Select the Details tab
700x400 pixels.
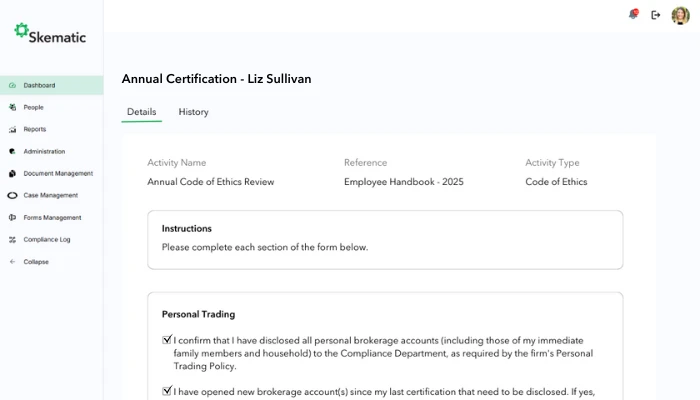tap(141, 112)
